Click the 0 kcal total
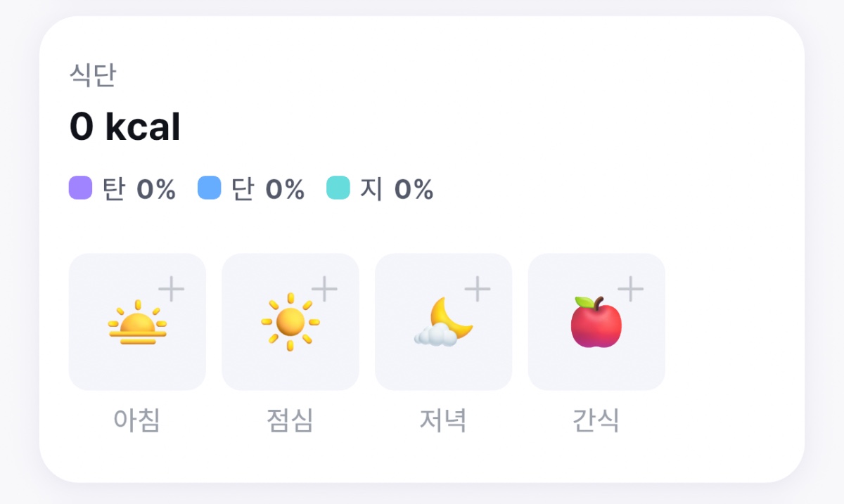 point(125,127)
